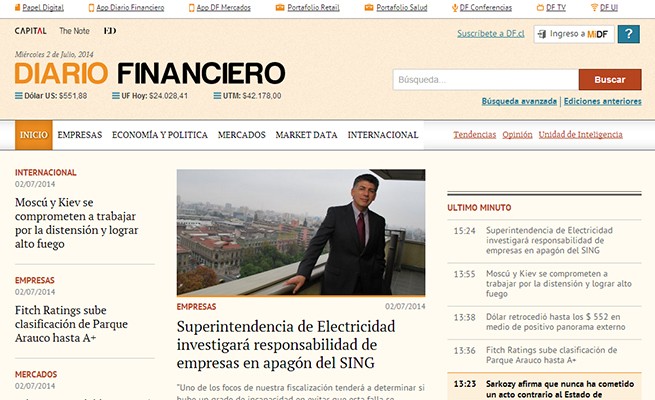The image size is (655, 400).
Task: Click inside the Búsqueda search field
Action: [485, 80]
